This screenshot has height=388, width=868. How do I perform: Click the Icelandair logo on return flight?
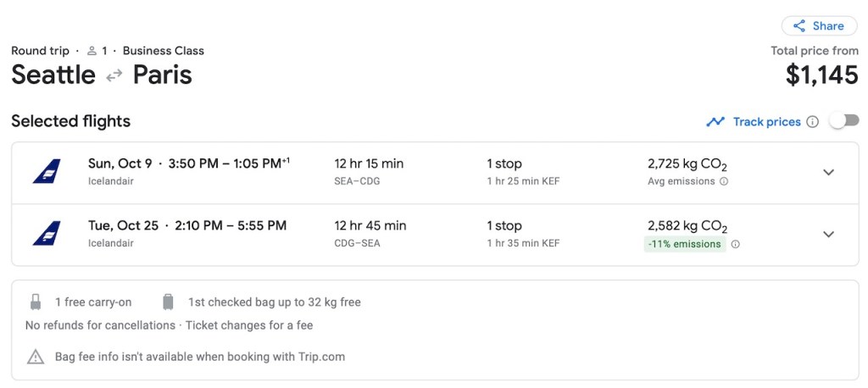(47, 234)
